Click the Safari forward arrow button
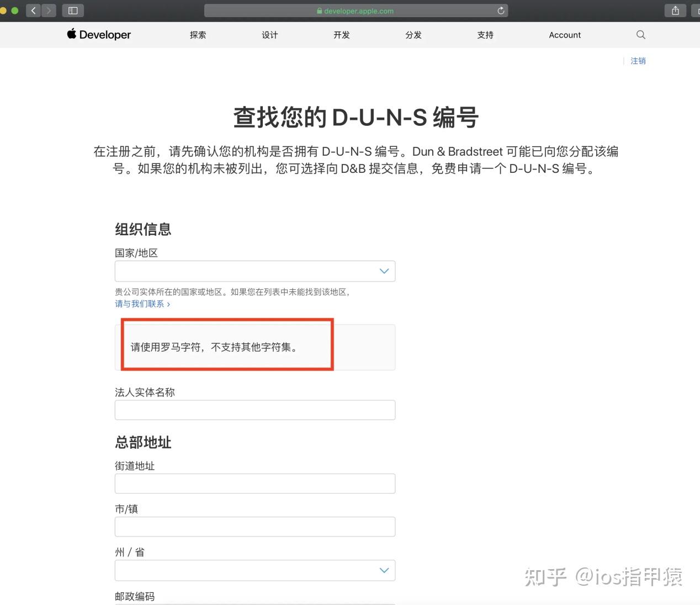700x605 pixels. point(49,10)
